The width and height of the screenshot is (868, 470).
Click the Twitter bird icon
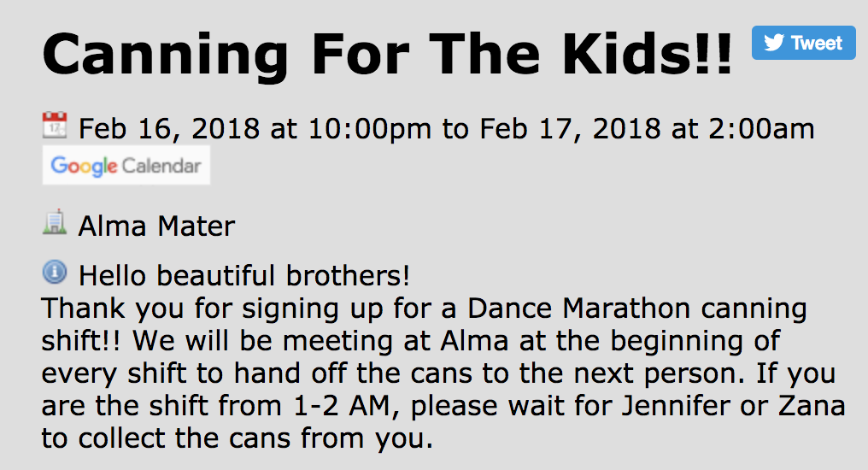coord(773,43)
